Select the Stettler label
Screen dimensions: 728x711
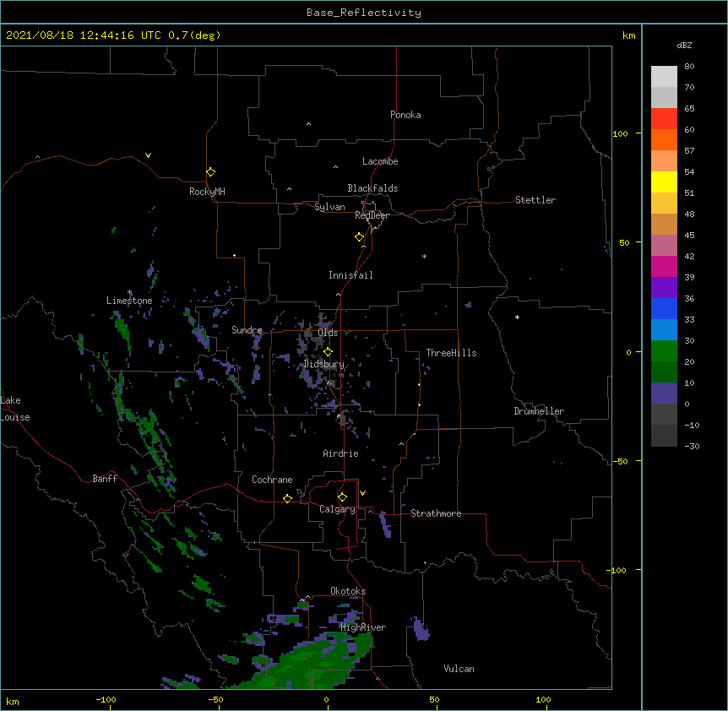pyautogui.click(x=535, y=200)
